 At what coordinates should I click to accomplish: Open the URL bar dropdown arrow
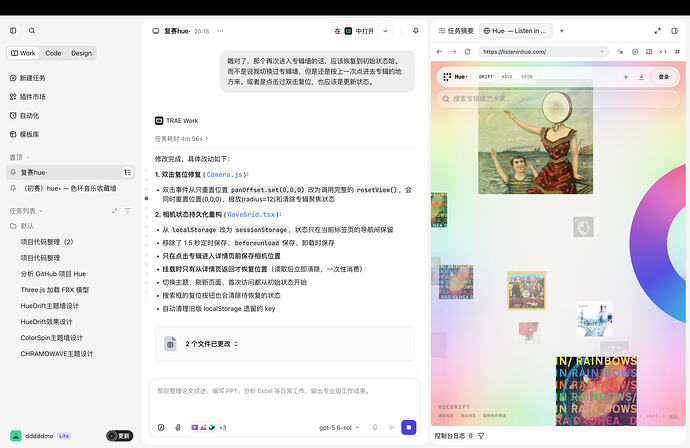coord(602,51)
